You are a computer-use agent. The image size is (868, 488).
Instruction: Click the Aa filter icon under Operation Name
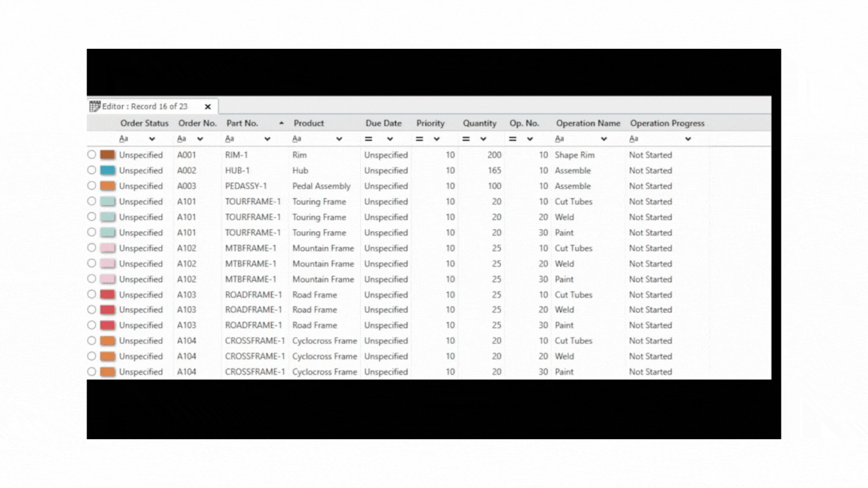coord(559,139)
